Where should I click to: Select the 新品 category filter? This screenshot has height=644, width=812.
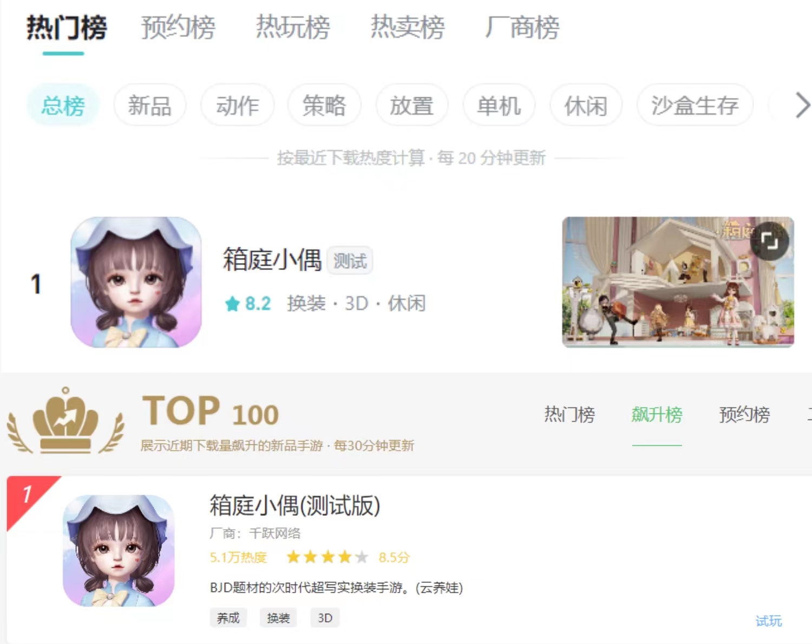(x=150, y=105)
